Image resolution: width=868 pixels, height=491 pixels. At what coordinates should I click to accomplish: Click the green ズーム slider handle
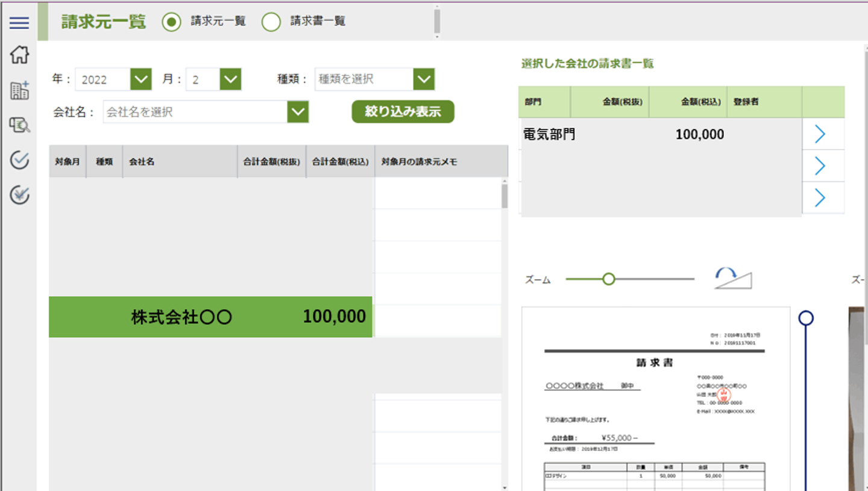click(609, 279)
